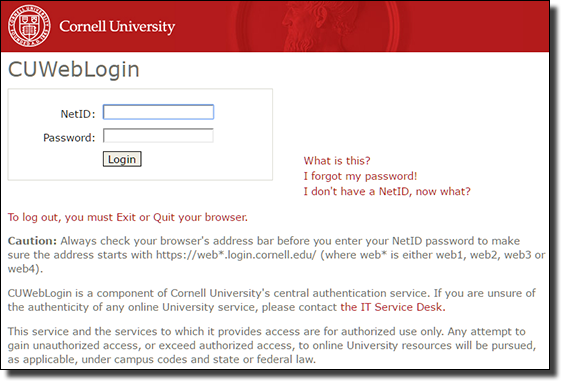Click the central authentication service paragraph

[x=272, y=300]
